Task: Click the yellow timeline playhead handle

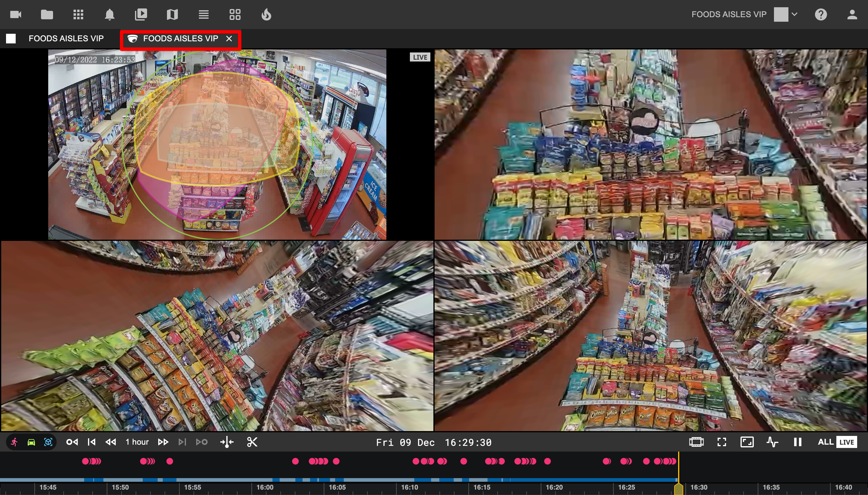Action: tap(678, 489)
